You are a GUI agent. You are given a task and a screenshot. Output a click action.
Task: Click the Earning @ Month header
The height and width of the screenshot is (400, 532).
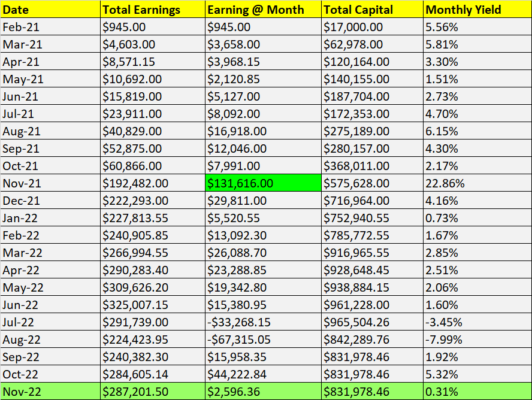pyautogui.click(x=263, y=10)
